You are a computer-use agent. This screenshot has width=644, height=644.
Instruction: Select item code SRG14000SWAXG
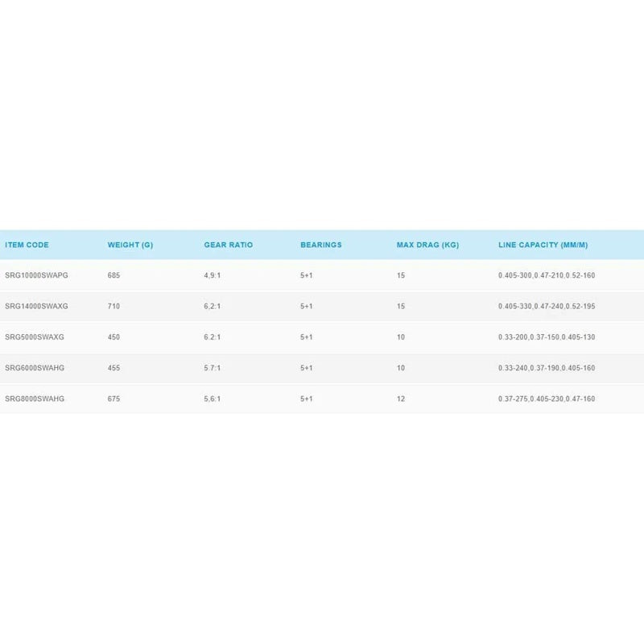[36, 306]
